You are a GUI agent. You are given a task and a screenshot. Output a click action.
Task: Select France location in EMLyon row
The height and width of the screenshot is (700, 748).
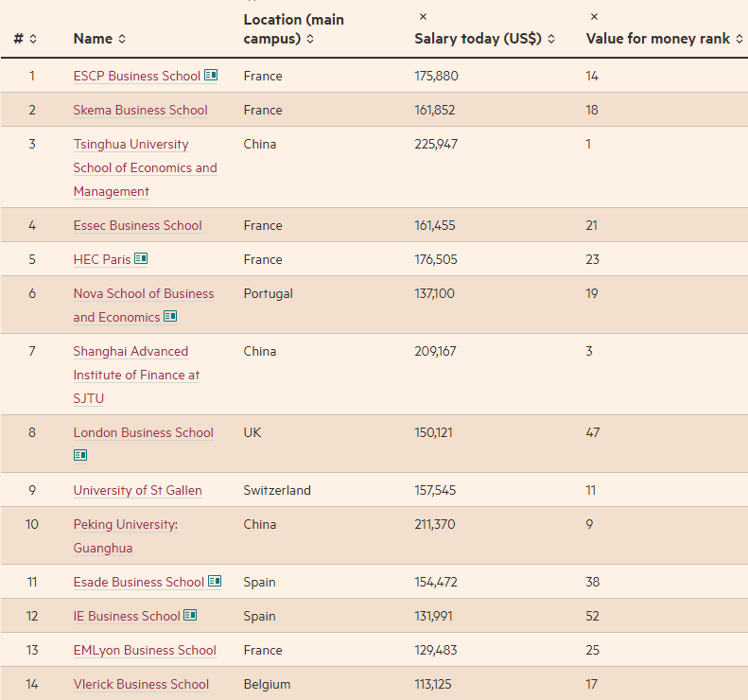coord(263,650)
